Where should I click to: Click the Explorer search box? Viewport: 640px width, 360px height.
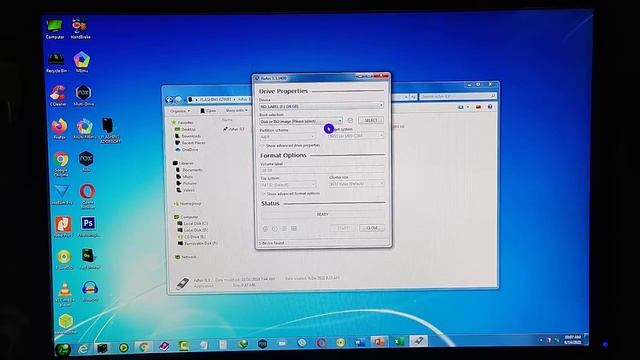pyautogui.click(x=458, y=96)
